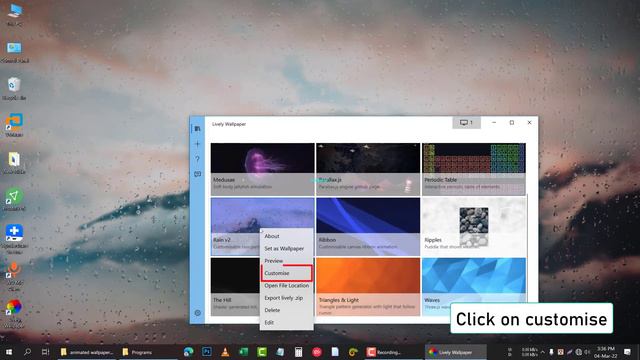Viewport: 640px width, 360px height.
Task: Open VLC media player taskbar icon
Action: point(225,352)
